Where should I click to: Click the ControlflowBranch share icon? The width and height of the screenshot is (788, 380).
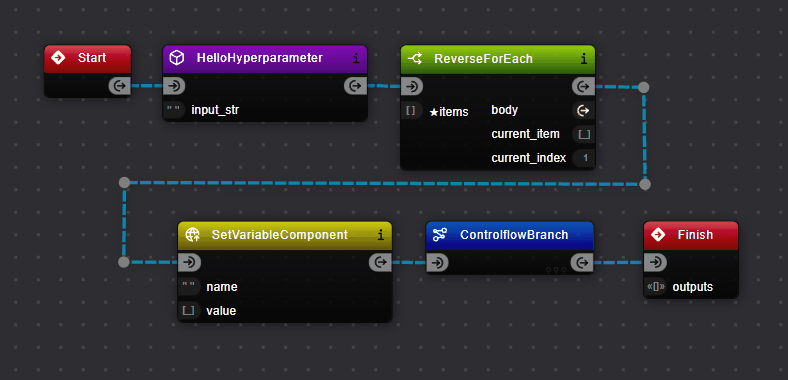point(440,235)
